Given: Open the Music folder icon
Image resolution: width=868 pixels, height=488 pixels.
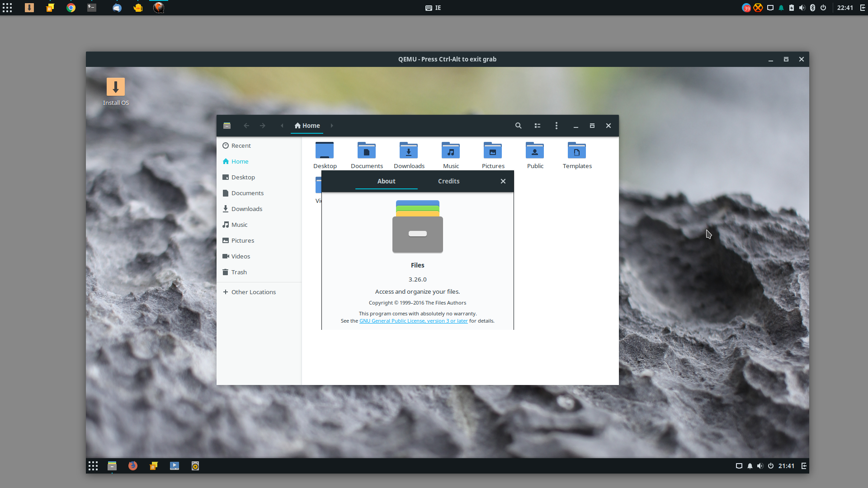Looking at the screenshot, I should pyautogui.click(x=451, y=151).
